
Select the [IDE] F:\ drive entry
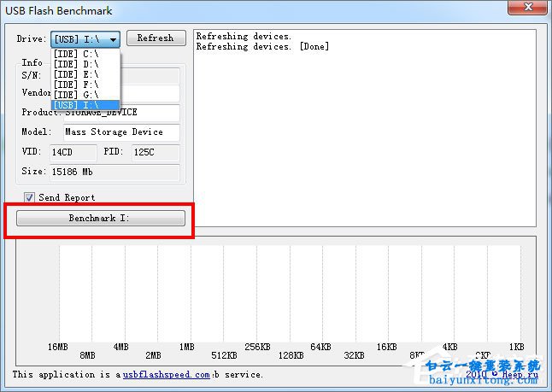coord(79,85)
